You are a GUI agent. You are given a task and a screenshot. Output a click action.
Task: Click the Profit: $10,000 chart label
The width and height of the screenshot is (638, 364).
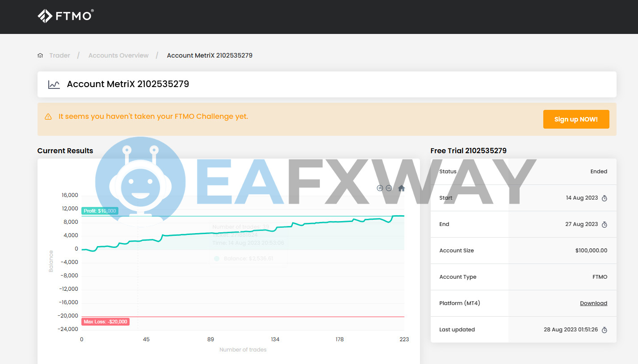(100, 211)
